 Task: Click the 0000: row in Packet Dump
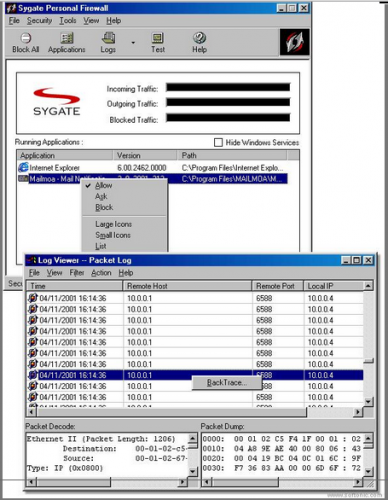point(282,439)
